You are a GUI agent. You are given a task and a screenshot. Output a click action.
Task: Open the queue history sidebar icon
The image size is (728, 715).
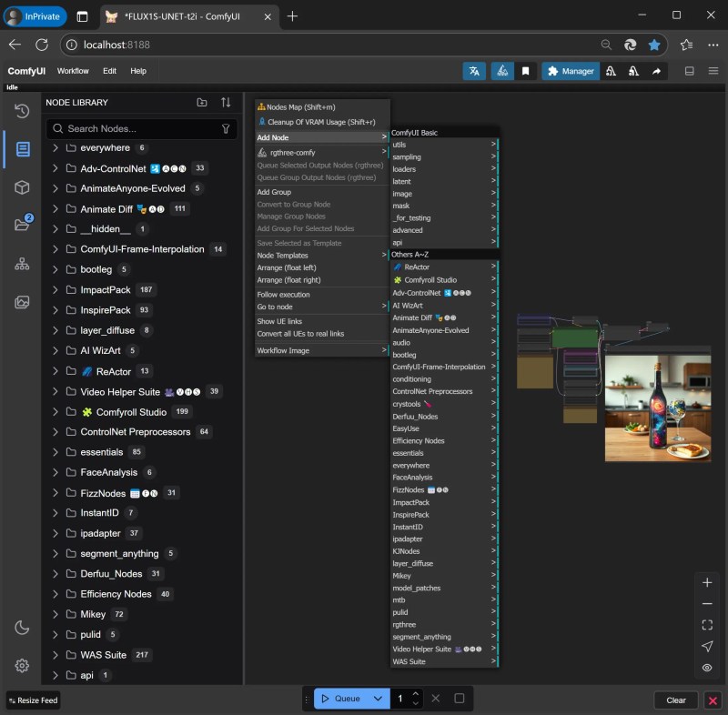[x=22, y=111]
